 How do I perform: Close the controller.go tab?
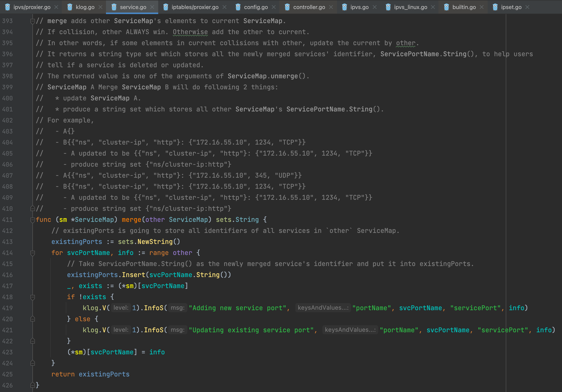tap(331, 7)
